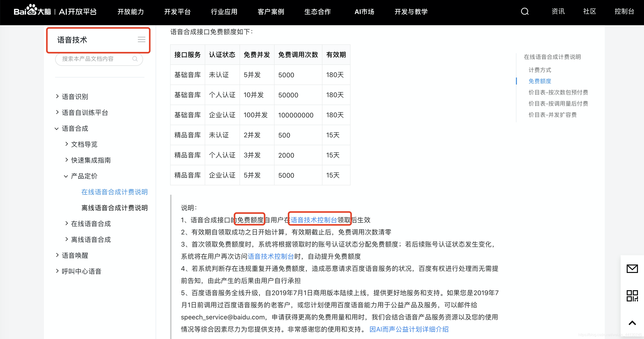Select 离线语音合成计费说明 in sidebar
This screenshot has width=644, height=339.
(x=114, y=208)
